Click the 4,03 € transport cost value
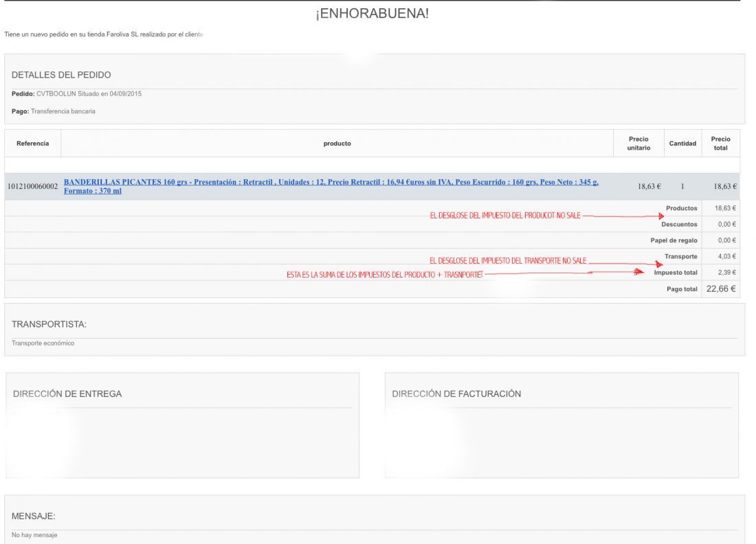 coord(726,256)
